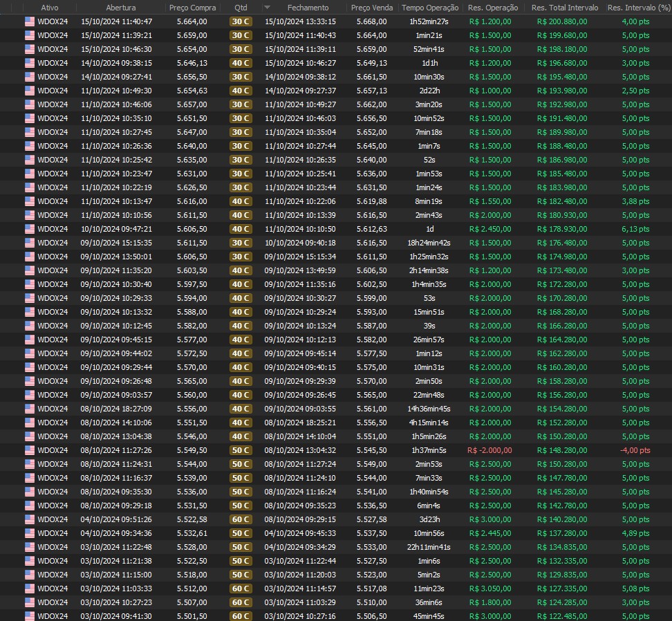Open the sort arrow beside Fechamento header
This screenshot has height=621, width=672.
click(x=268, y=8)
